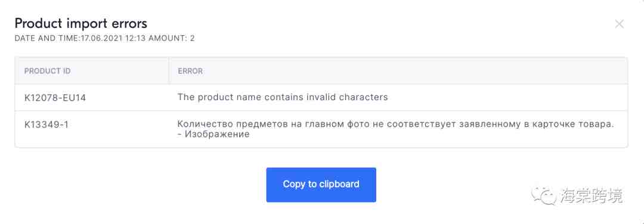Screen dimensions: 644x224
Task: Select the PRODUCT ID column header
Action: click(48, 71)
